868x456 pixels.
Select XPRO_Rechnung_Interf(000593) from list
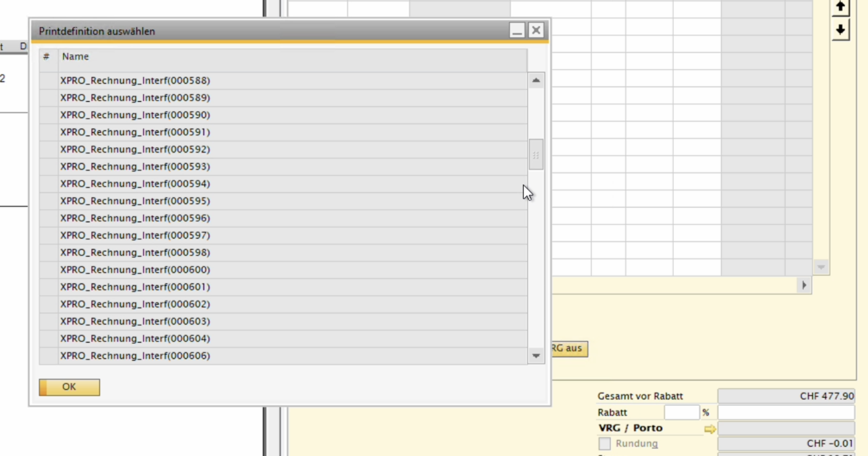pos(135,167)
